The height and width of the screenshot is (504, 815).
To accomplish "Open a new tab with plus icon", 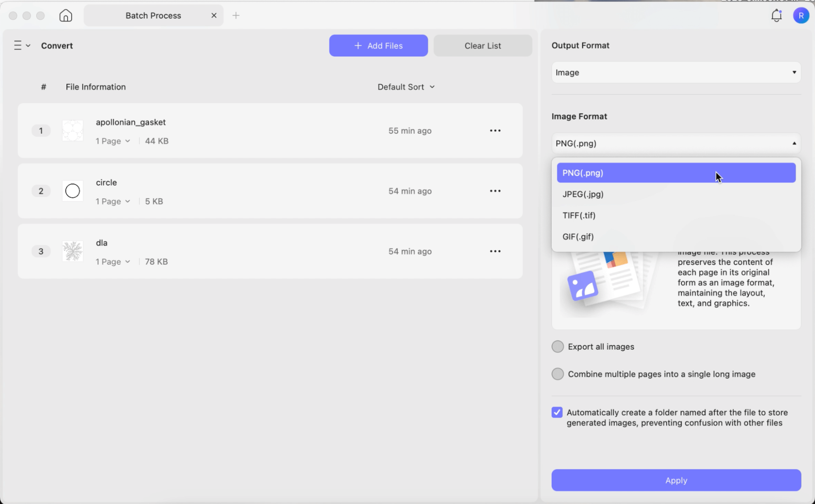I will click(x=236, y=15).
